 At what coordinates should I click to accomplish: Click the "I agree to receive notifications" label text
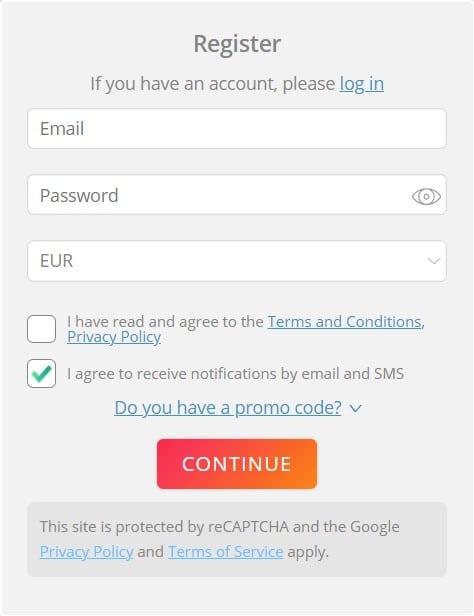coord(235,374)
